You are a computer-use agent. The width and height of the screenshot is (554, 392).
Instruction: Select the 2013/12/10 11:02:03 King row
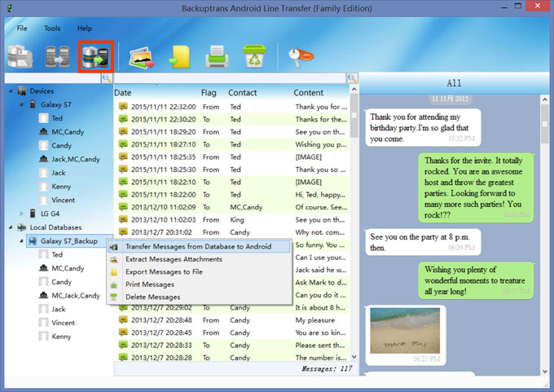tap(232, 219)
